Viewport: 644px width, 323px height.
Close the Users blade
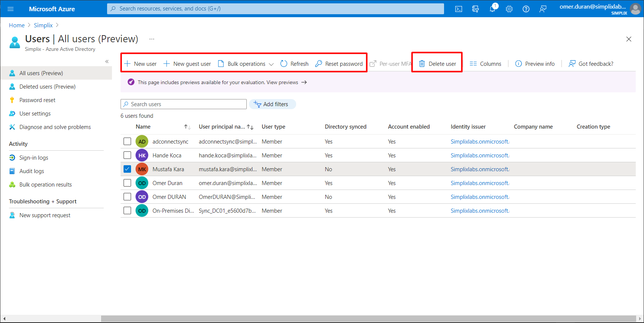pos(629,39)
